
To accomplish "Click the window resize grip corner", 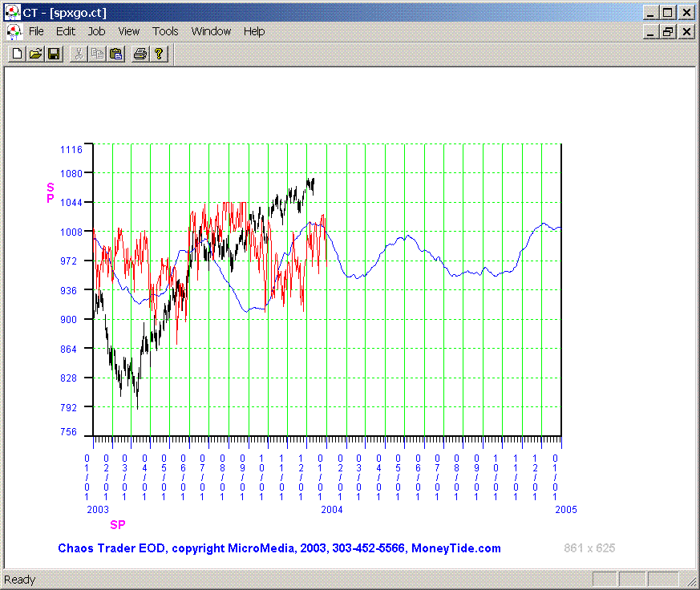I will tap(691, 581).
